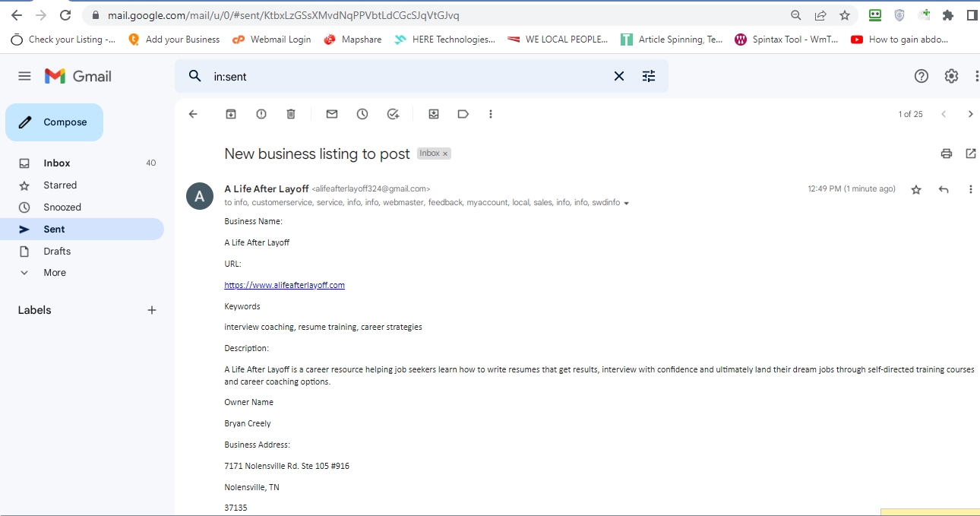Show search options filter
Viewport: 980px width, 516px height.
click(x=649, y=76)
